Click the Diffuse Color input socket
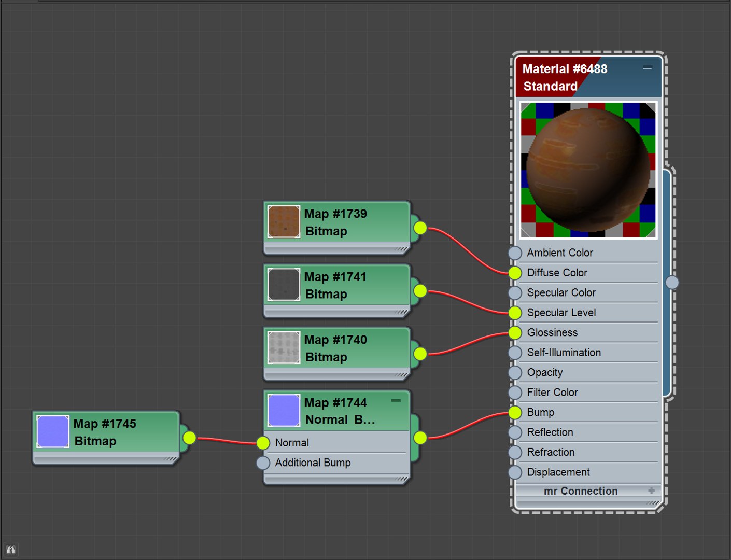The height and width of the screenshot is (560, 731). coord(515,273)
